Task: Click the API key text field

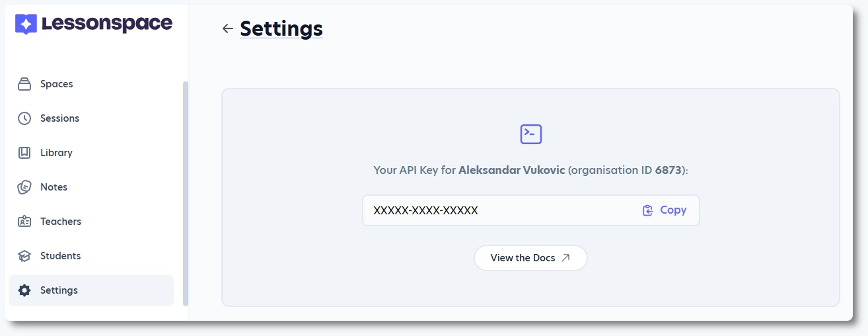Action: (x=495, y=210)
